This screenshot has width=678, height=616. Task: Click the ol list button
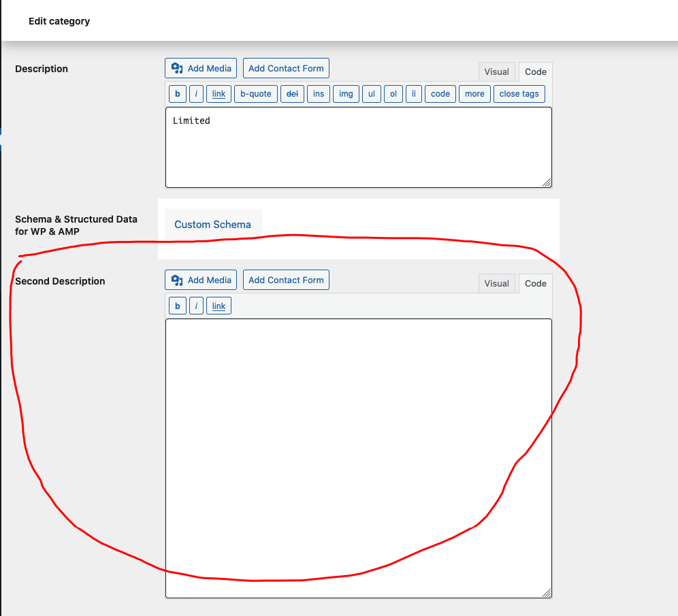(393, 94)
